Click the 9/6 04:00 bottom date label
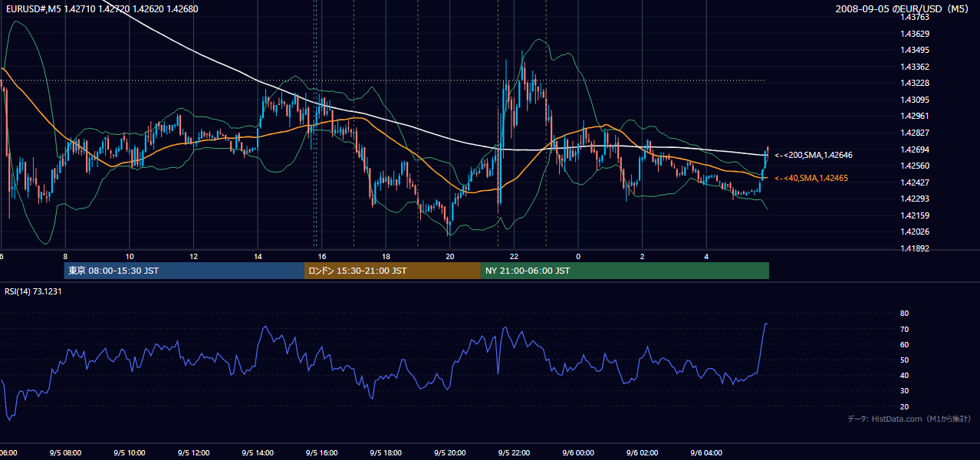 click(x=706, y=453)
